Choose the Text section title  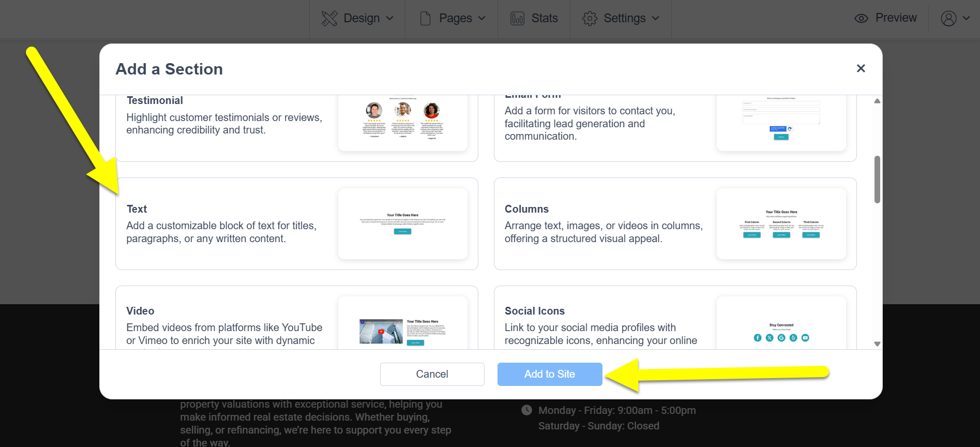tap(137, 209)
